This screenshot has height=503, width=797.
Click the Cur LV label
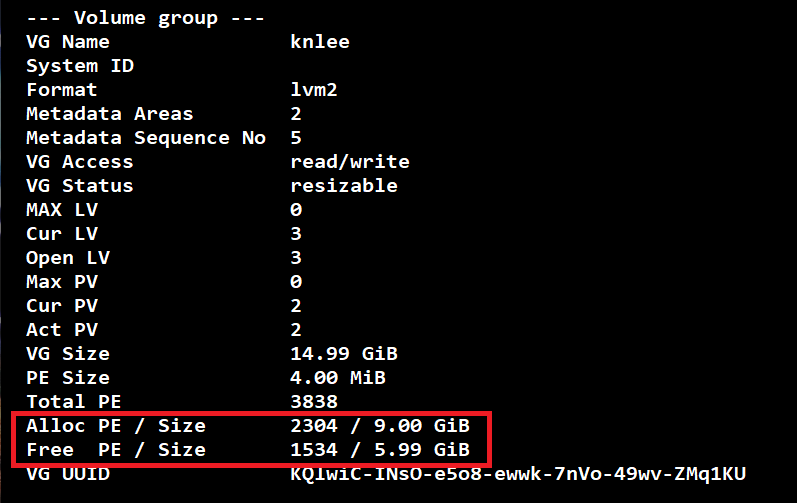(x=62, y=234)
